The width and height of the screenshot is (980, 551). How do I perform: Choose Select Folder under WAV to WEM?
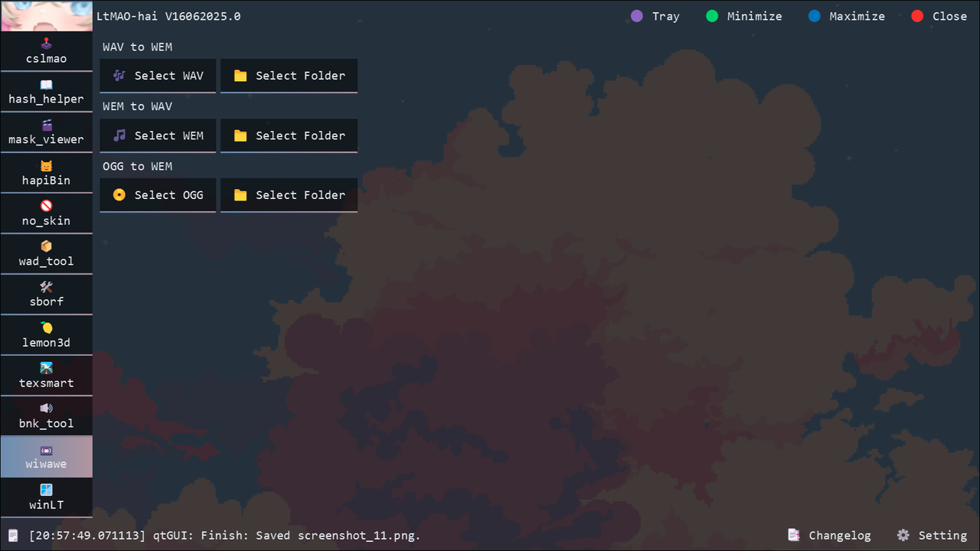point(289,76)
